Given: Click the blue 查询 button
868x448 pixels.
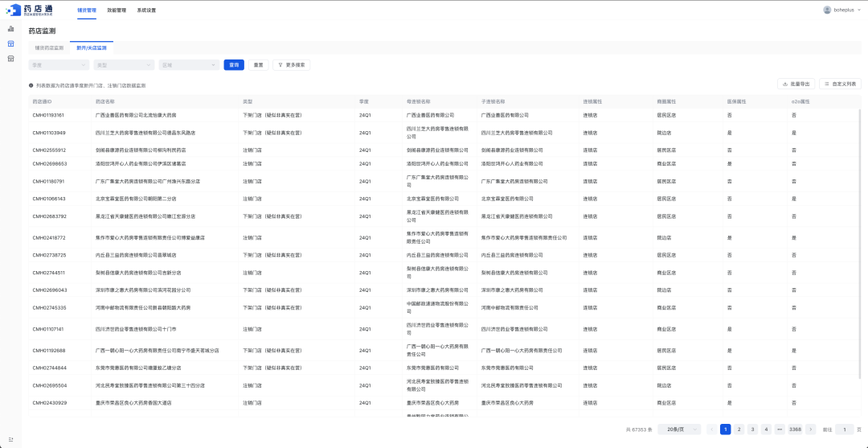Looking at the screenshot, I should click(x=234, y=65).
